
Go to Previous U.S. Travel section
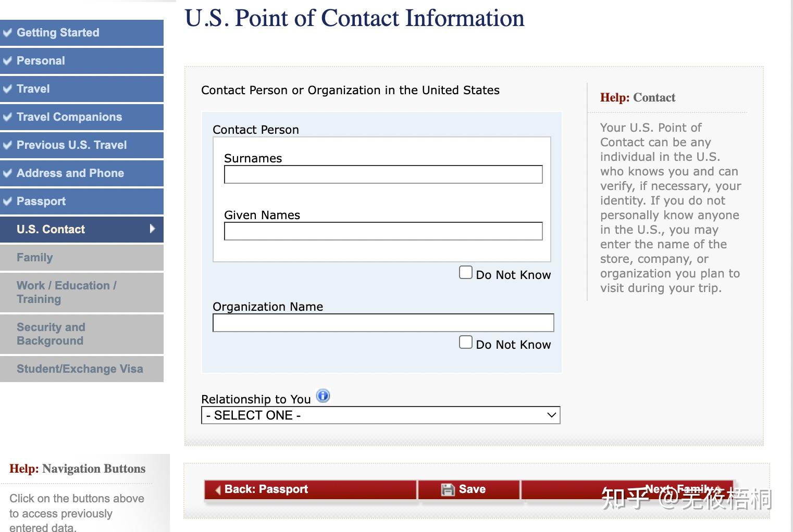(x=82, y=145)
